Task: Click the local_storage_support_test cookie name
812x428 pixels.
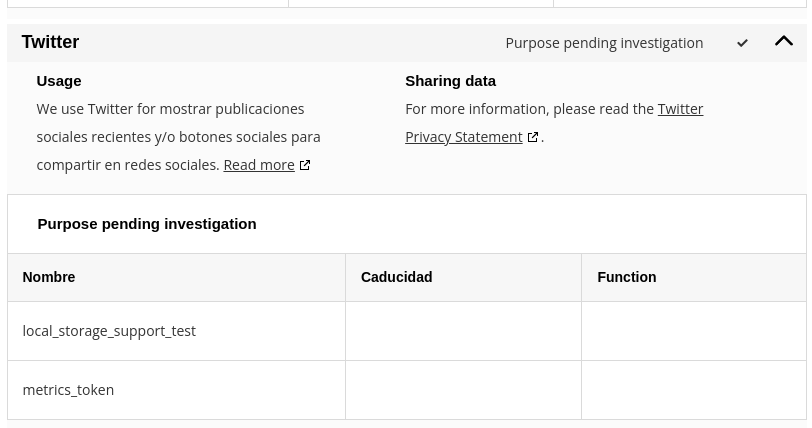Action: click(x=109, y=331)
